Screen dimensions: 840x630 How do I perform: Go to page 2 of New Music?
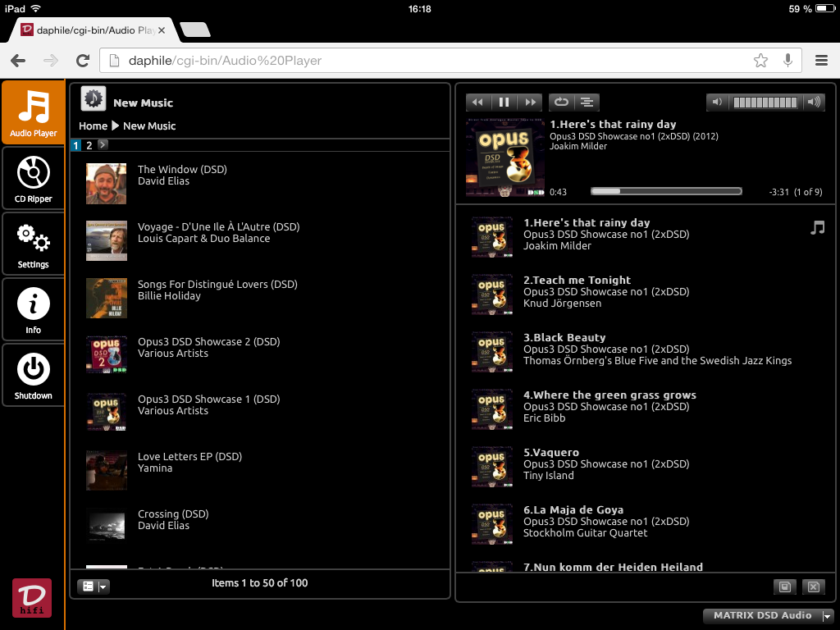pyautogui.click(x=89, y=145)
